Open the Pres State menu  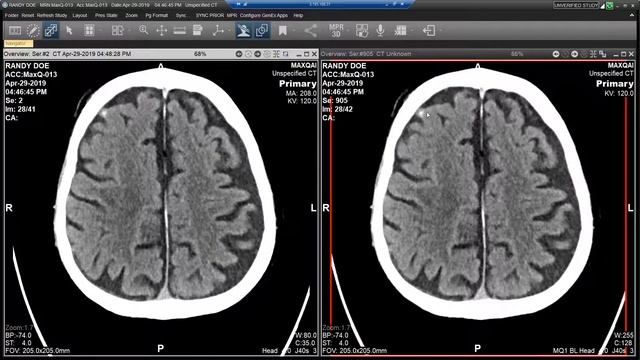106,16
